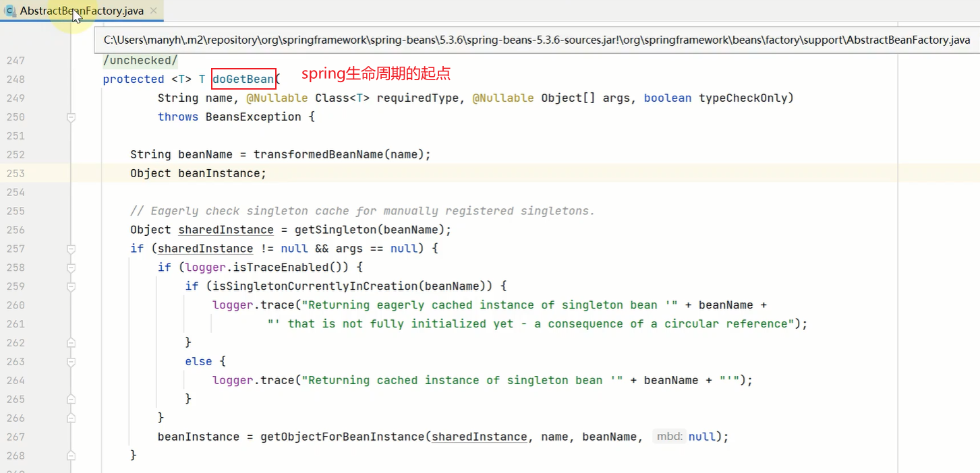The image size is (980, 473).
Task: Click the fold end marker at line 262
Action: click(x=71, y=343)
